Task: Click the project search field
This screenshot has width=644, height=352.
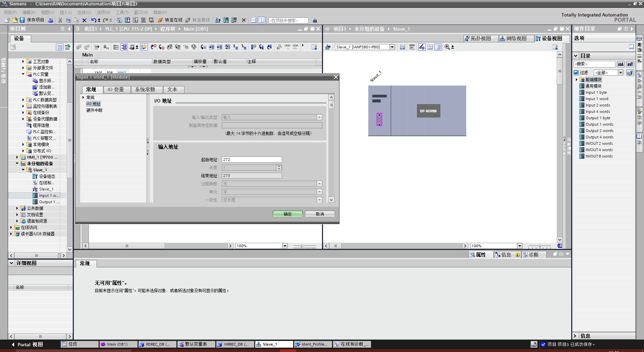Action: (288, 20)
